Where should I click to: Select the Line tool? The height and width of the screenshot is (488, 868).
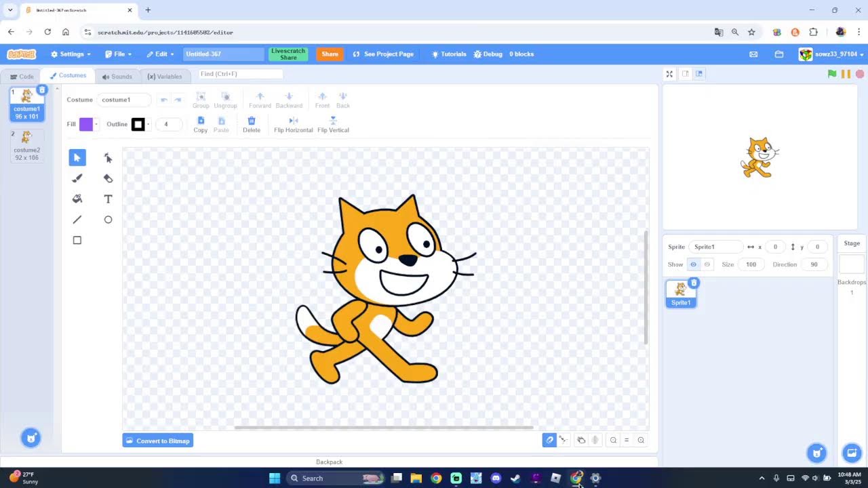pos(77,220)
